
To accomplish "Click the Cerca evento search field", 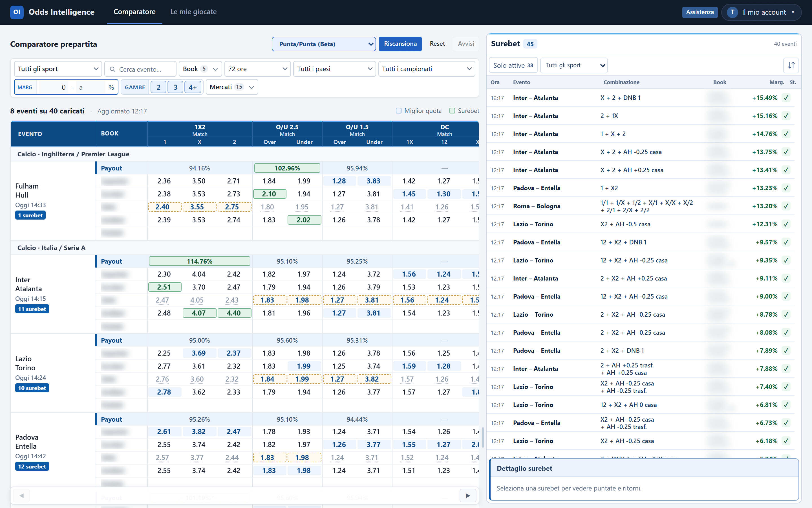I will pos(140,69).
